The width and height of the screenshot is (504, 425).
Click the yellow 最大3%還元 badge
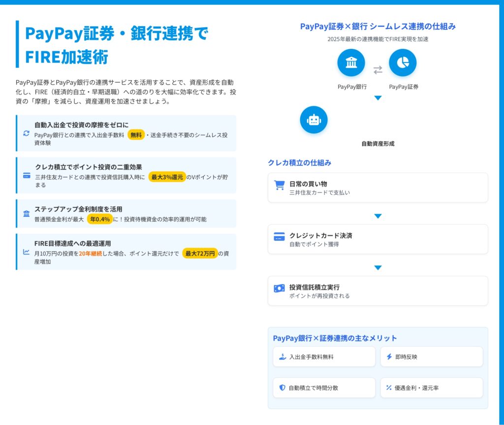click(x=167, y=177)
